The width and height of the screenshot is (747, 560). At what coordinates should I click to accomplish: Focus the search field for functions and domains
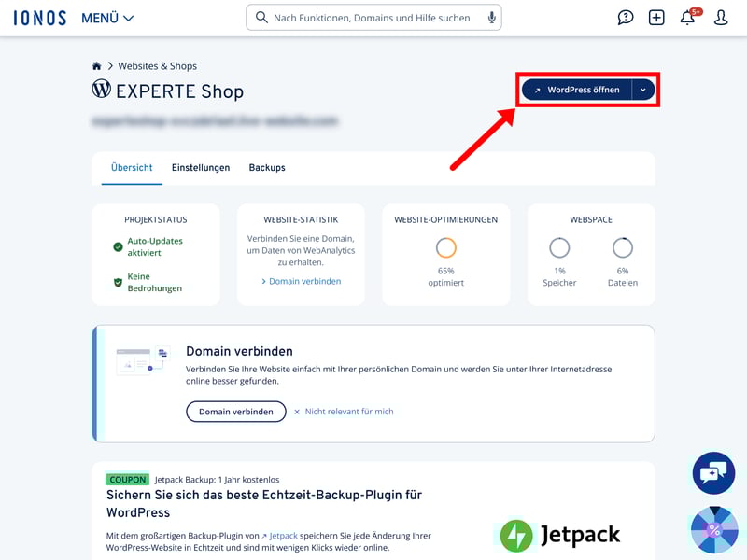coord(373,18)
